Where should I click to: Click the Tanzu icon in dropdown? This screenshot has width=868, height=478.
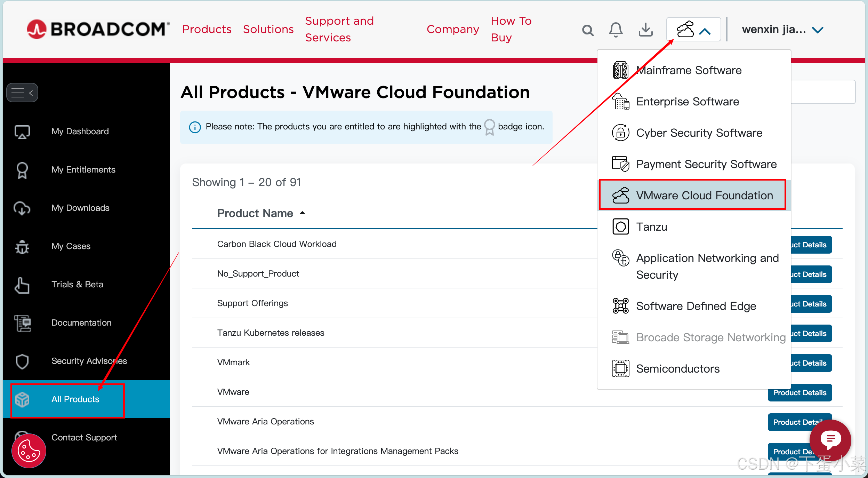[621, 226]
